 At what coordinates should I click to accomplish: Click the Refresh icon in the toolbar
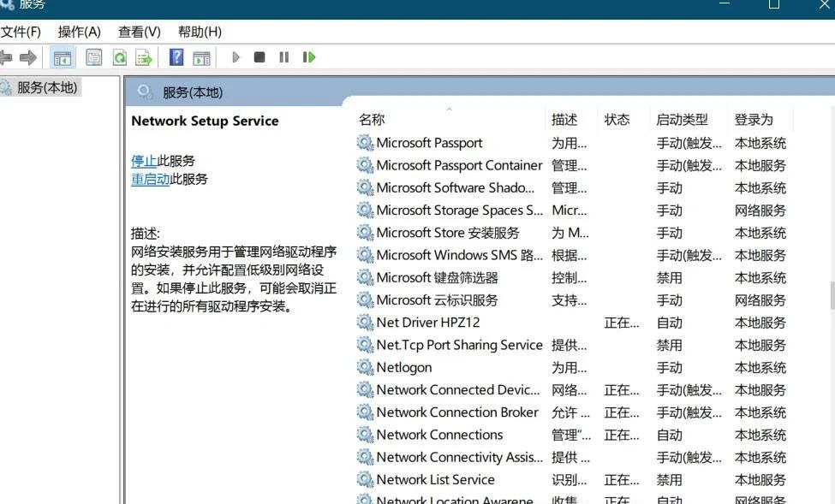(120, 56)
